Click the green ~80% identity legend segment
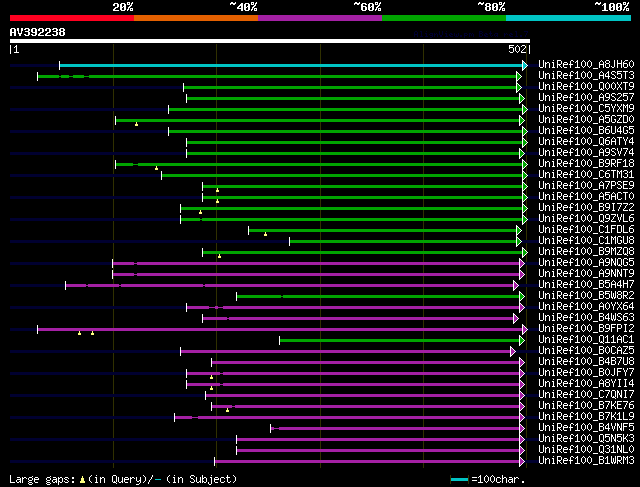The image size is (640, 487). point(444,18)
